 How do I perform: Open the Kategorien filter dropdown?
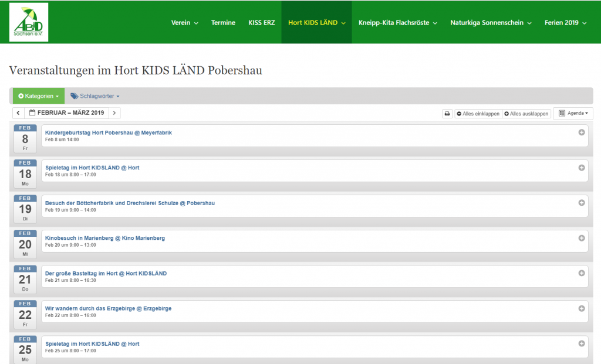[39, 96]
